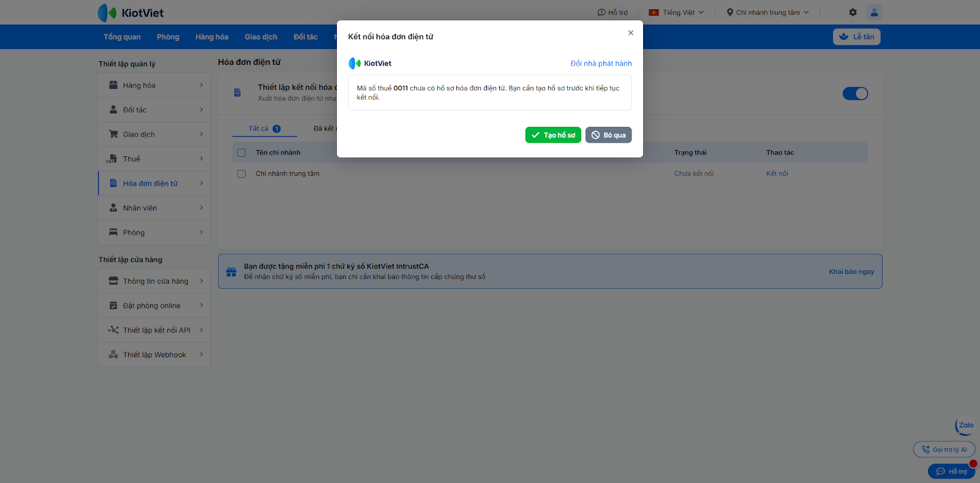Click the Thuế VAT icon in the sidebar

[x=111, y=159]
